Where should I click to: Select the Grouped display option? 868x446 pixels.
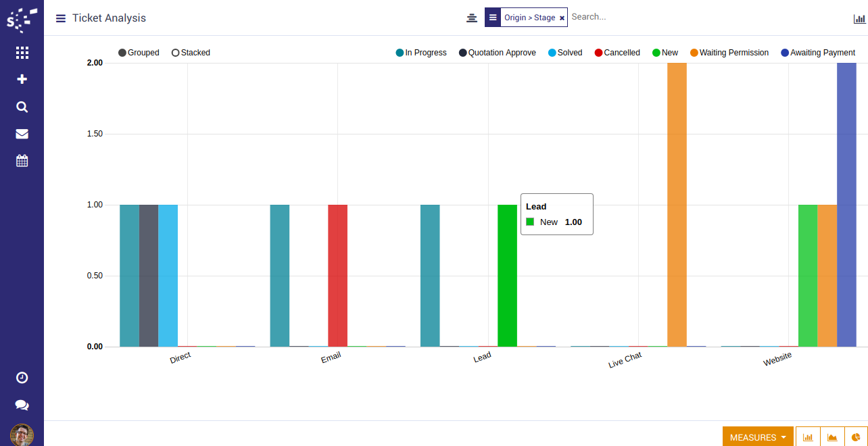click(x=139, y=53)
